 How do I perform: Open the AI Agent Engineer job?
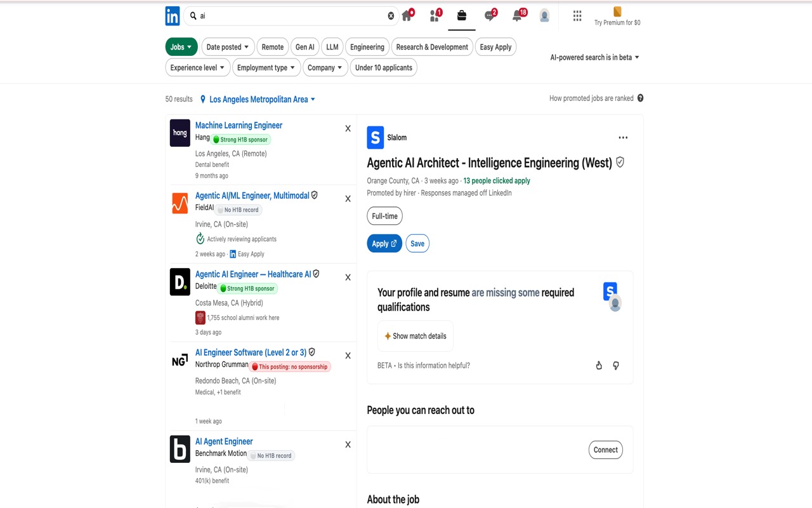click(224, 441)
